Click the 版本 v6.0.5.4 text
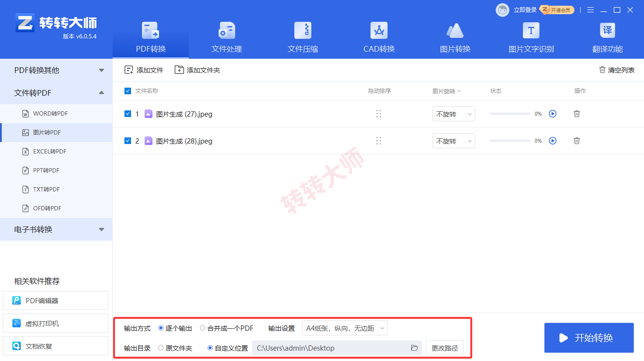This screenshot has height=361, width=644. [79, 36]
